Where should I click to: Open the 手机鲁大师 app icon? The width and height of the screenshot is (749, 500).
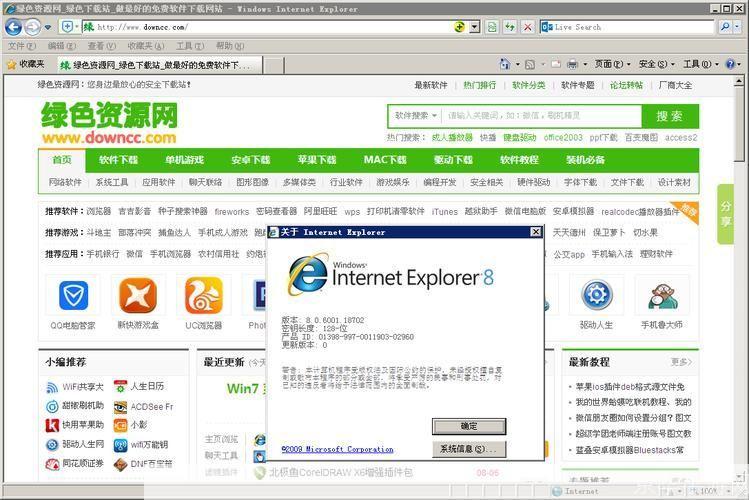[x=662, y=296]
